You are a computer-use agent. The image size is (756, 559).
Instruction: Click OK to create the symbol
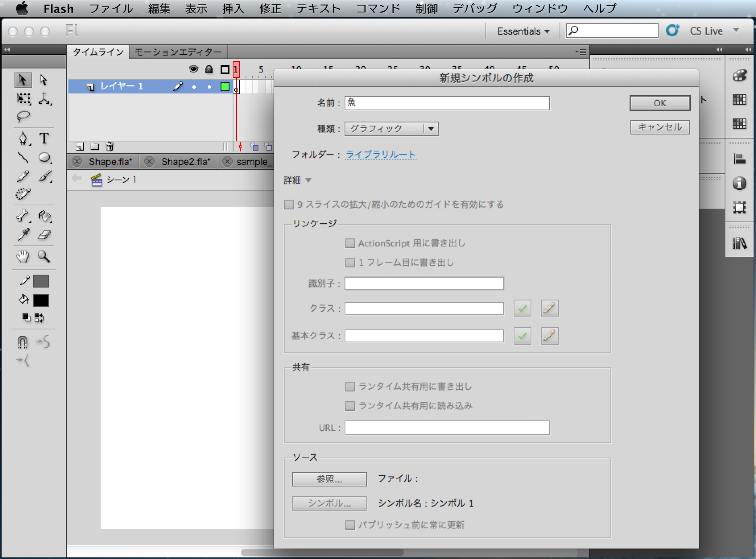[x=659, y=103]
